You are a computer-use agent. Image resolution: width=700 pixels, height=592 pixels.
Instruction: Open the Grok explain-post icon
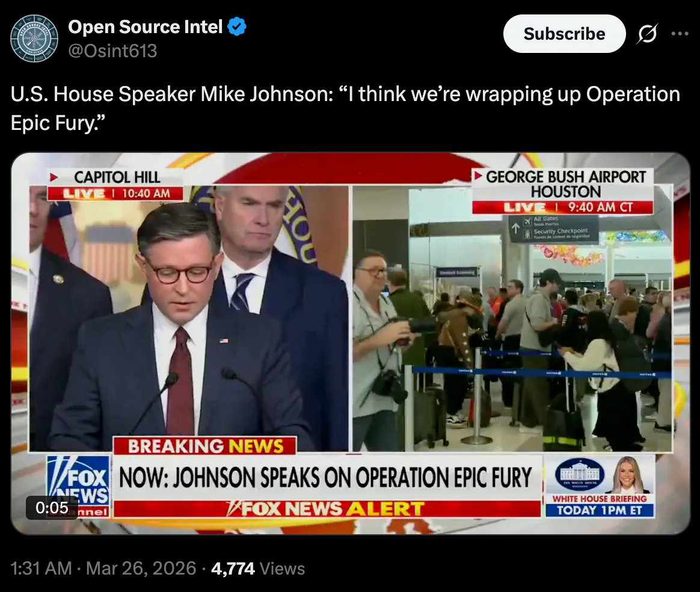coord(647,34)
